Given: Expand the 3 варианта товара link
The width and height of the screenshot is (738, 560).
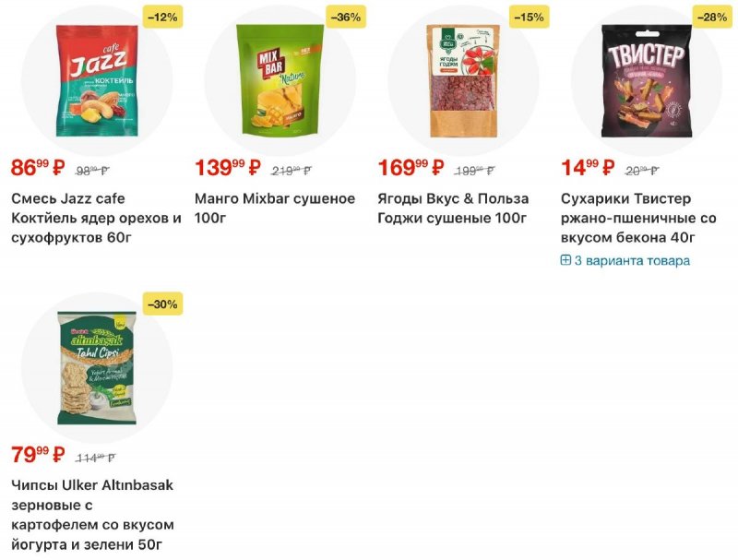Looking at the screenshot, I should [x=632, y=260].
